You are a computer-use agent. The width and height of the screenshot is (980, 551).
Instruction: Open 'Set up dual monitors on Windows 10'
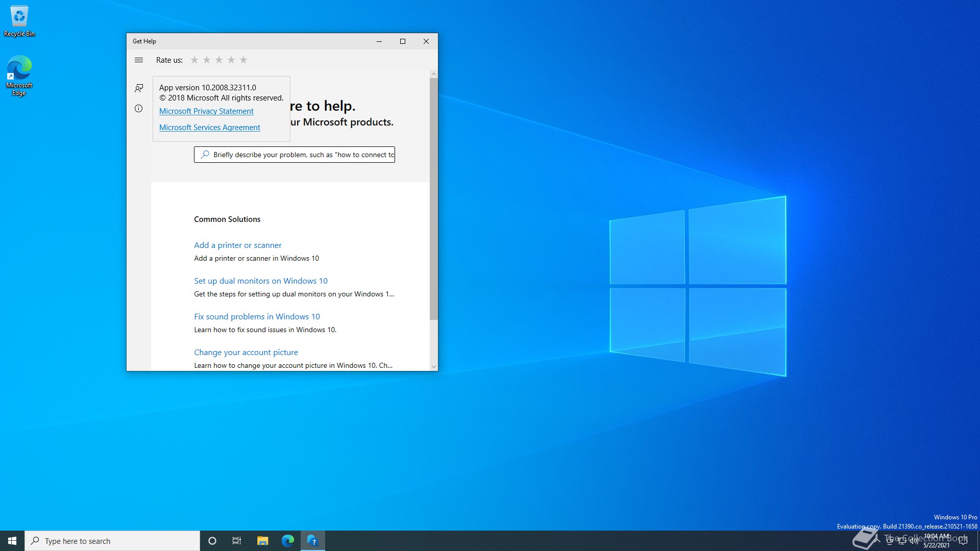click(x=261, y=281)
